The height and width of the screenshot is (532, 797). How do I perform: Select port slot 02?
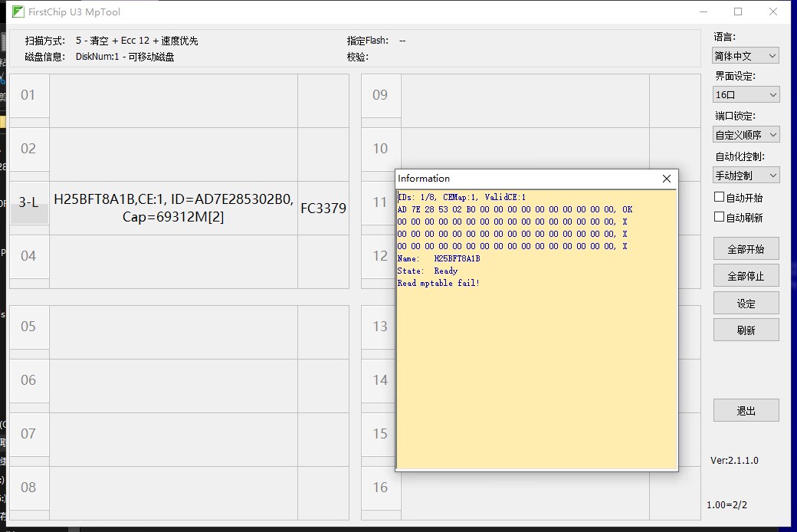click(x=29, y=149)
